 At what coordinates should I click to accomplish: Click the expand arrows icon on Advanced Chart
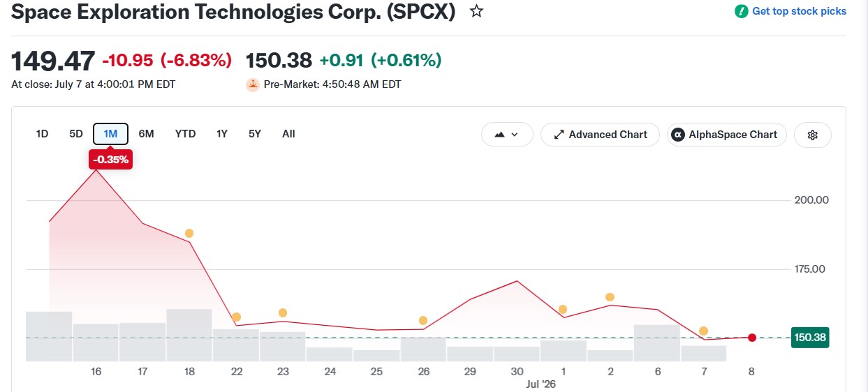[559, 135]
